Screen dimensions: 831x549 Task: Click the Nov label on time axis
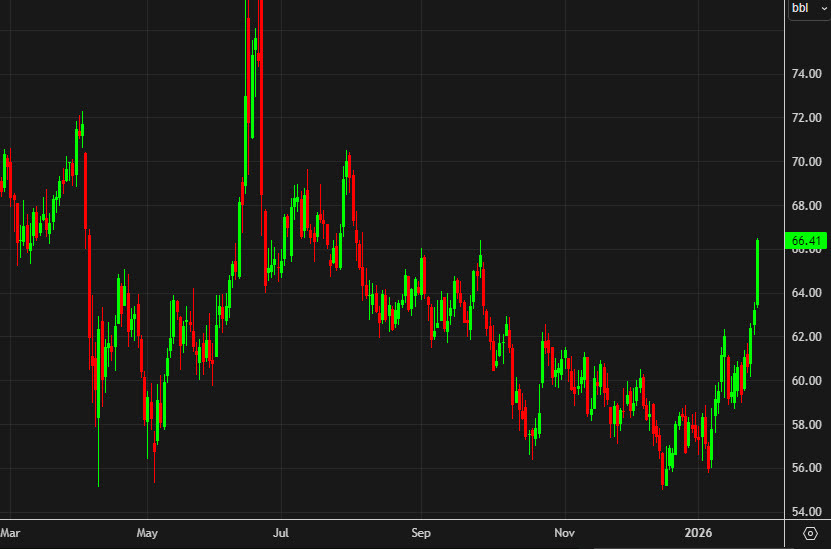(564, 533)
